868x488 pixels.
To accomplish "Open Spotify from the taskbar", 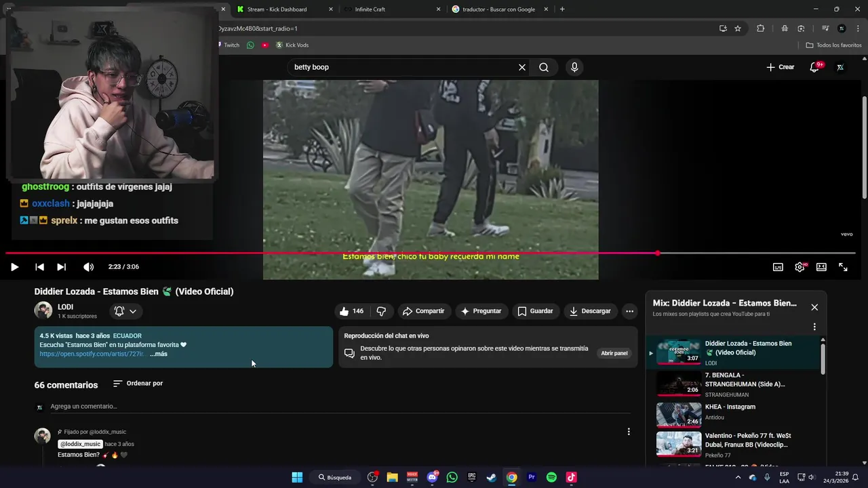I will coord(551,477).
